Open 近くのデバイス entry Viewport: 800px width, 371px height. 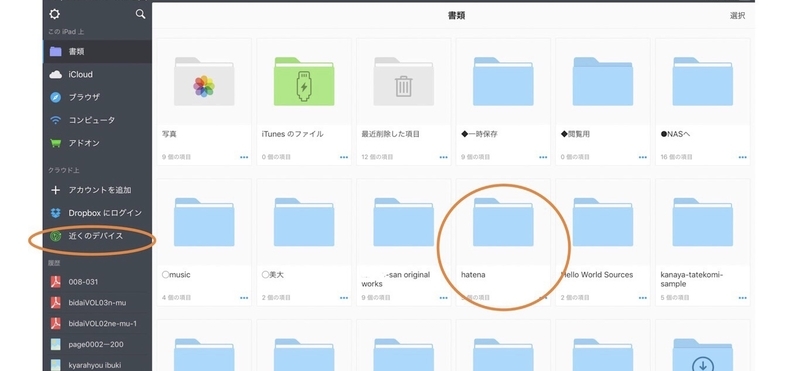(97, 236)
